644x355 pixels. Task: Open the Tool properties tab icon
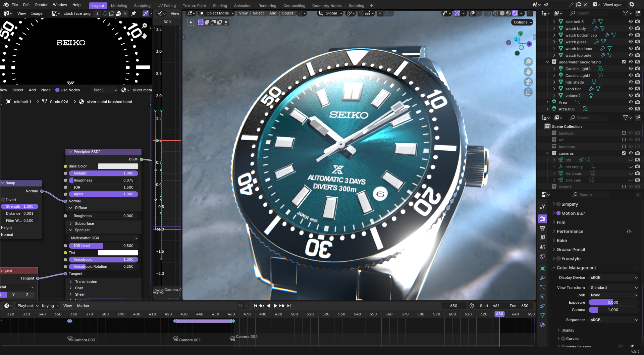click(542, 207)
